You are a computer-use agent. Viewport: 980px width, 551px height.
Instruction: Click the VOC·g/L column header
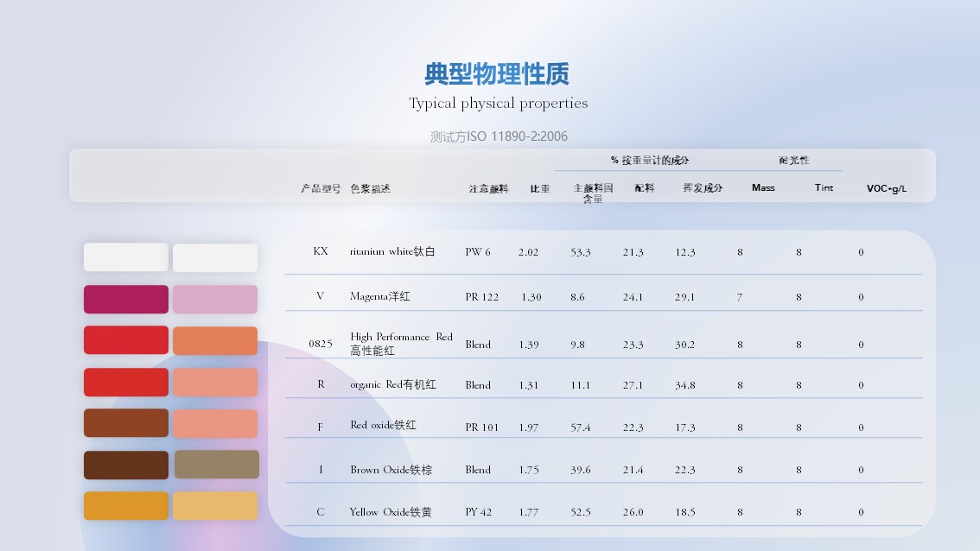pos(884,187)
